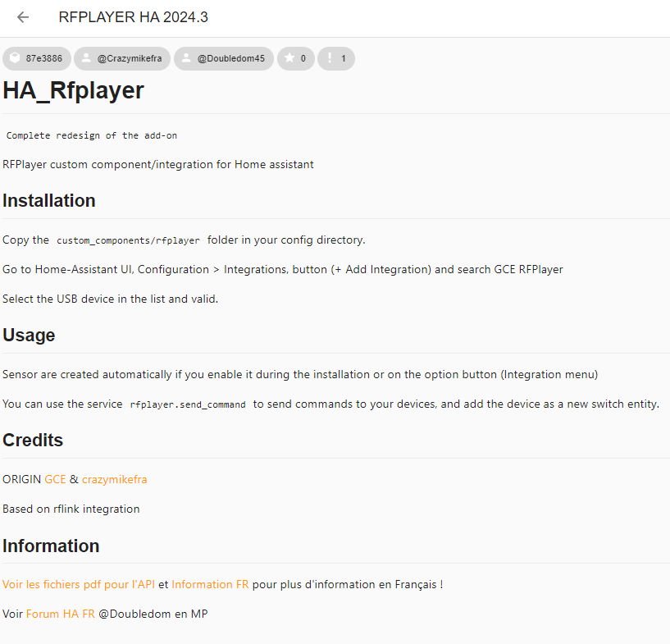The height and width of the screenshot is (644, 670).
Task: Click the '@Doubledom en MP' text
Action: coord(153,614)
